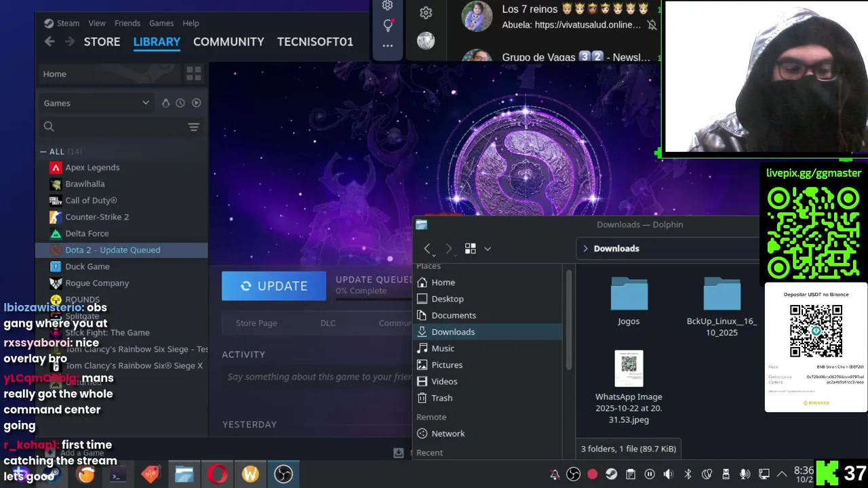
Task: Click the activity 'Say something about this game' field
Action: tap(319, 377)
